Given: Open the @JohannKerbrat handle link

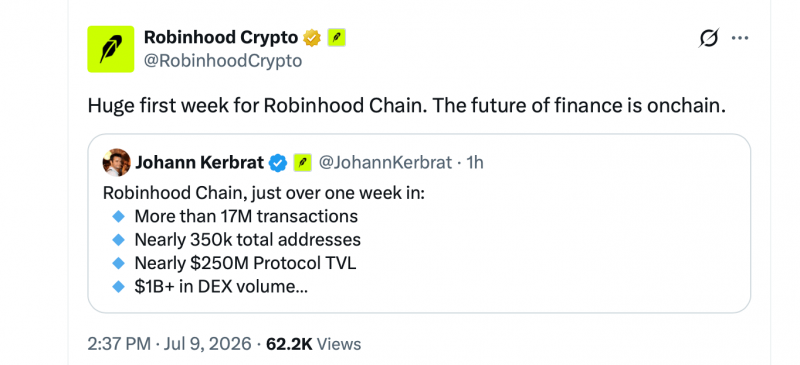Looking at the screenshot, I should click(385, 163).
